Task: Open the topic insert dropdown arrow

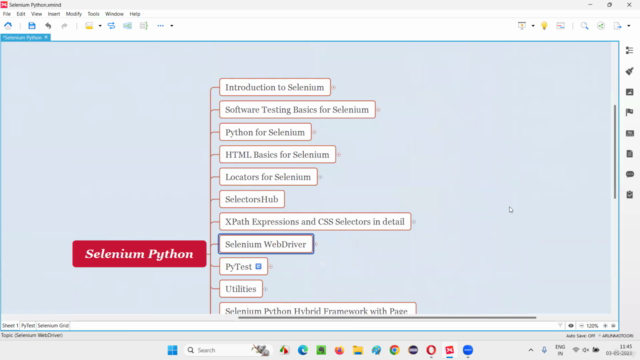Action: click(100, 26)
